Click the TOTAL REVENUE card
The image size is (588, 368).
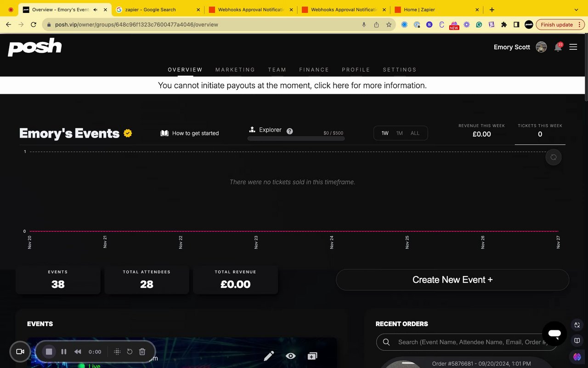(x=236, y=280)
